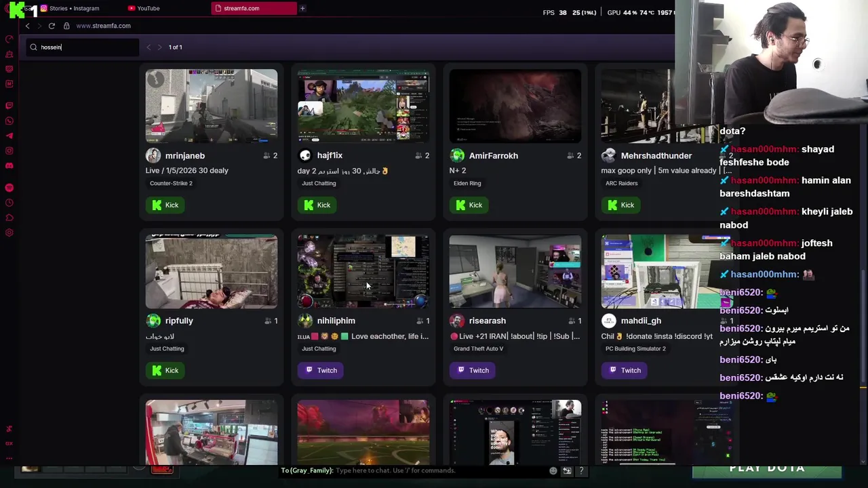Click the www.streamfa.com address bar
This screenshot has width=868, height=488.
[103, 26]
